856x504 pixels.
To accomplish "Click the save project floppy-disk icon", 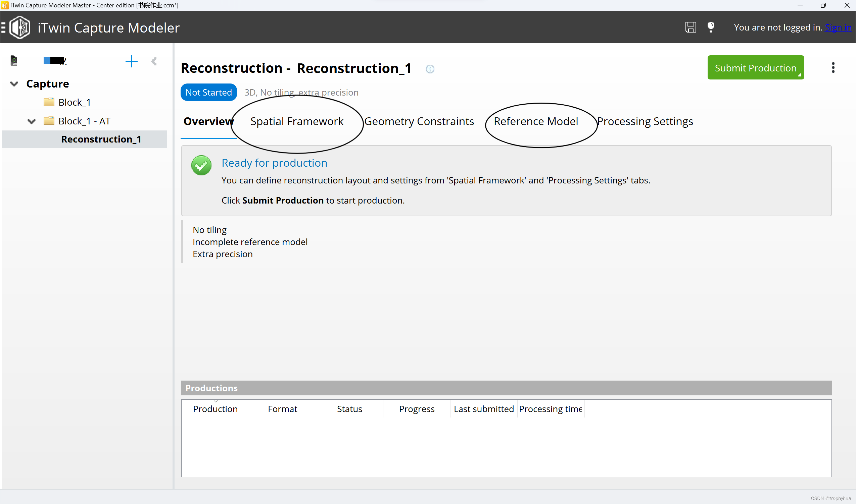I will 691,27.
